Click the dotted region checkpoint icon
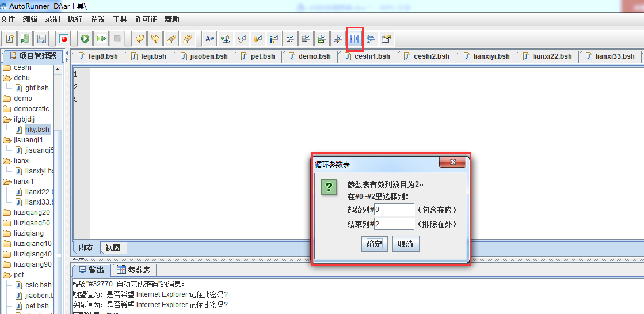644x314 pixels. [290, 39]
